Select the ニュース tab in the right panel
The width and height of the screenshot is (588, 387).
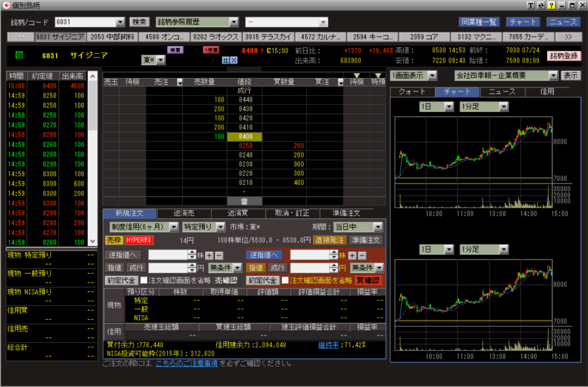[x=502, y=91]
